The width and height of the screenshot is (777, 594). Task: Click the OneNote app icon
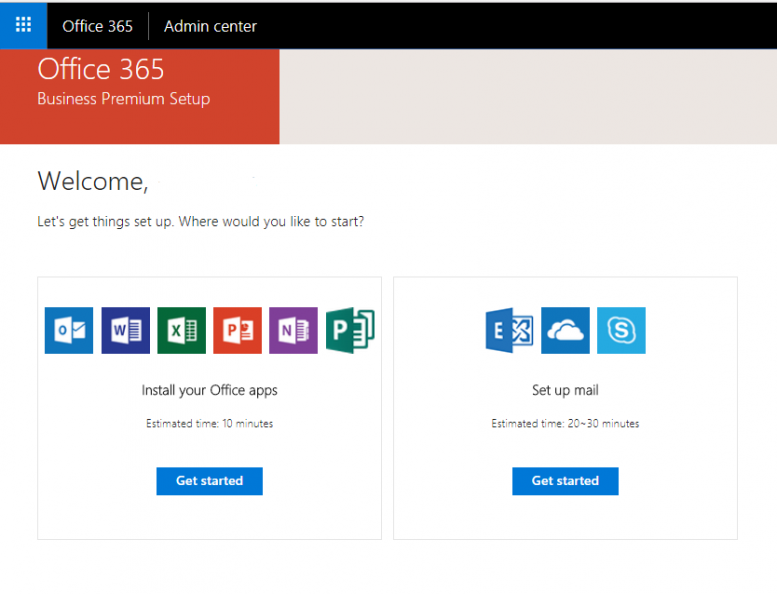pos(293,330)
